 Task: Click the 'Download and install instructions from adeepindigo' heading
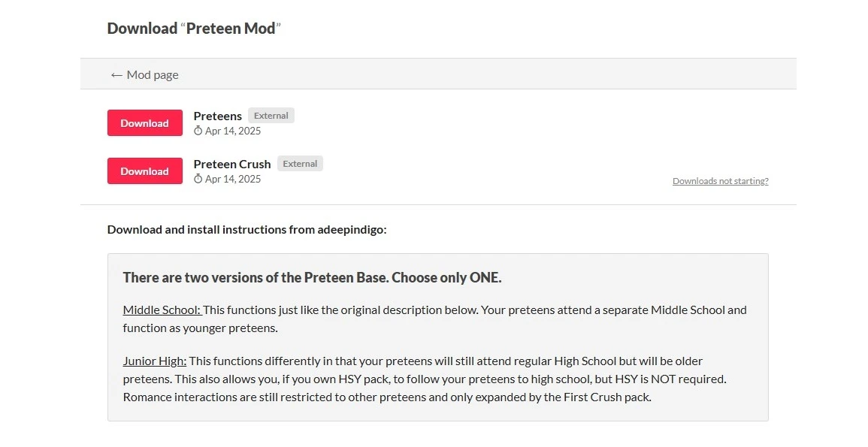[246, 229]
